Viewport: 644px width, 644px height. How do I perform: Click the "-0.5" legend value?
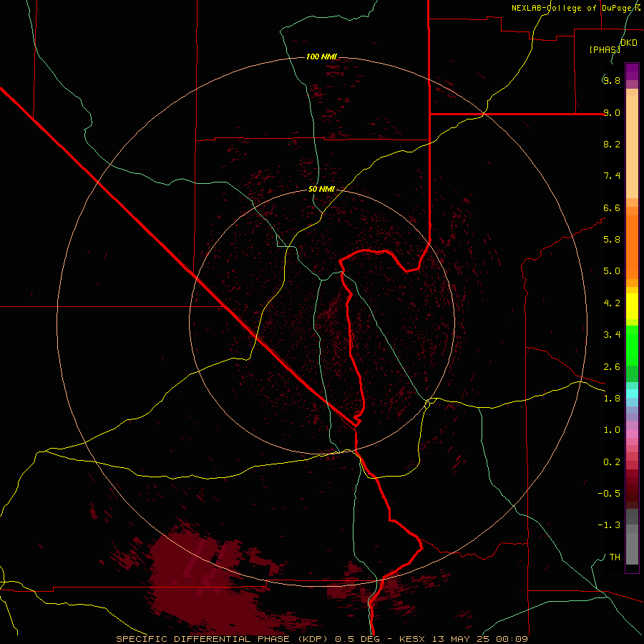(x=609, y=494)
